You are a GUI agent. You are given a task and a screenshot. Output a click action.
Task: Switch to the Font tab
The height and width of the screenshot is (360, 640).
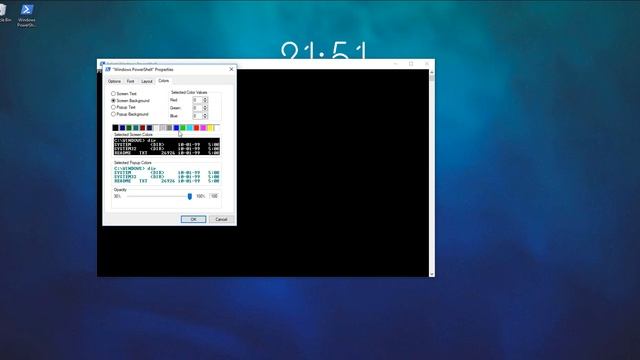click(130, 81)
